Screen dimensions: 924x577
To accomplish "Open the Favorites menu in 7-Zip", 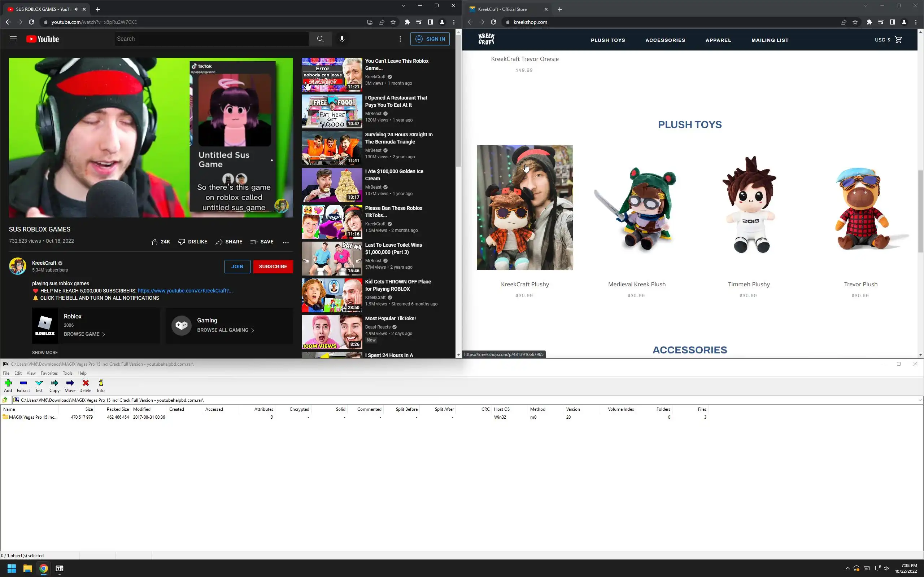I will (49, 373).
